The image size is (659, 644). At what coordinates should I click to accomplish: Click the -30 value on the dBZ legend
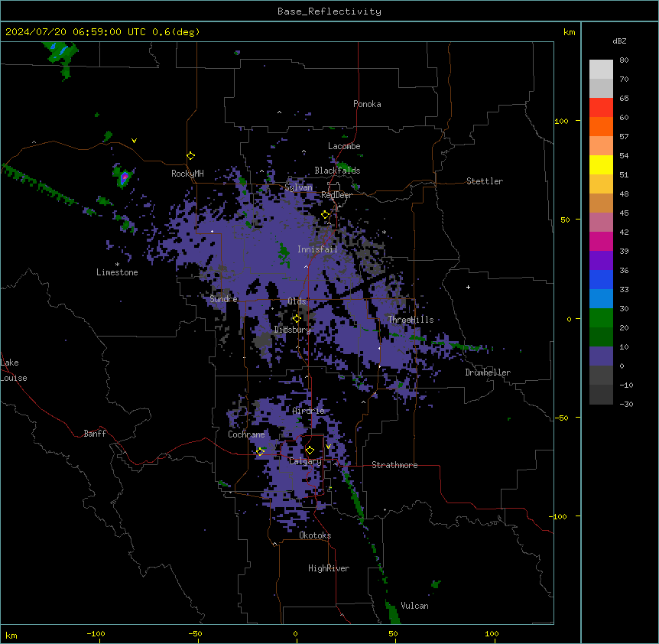click(x=626, y=405)
